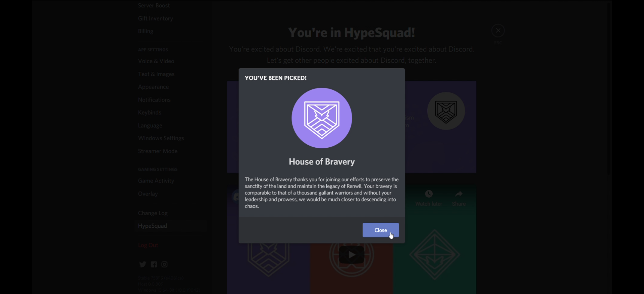Open Language settings

[150, 126]
